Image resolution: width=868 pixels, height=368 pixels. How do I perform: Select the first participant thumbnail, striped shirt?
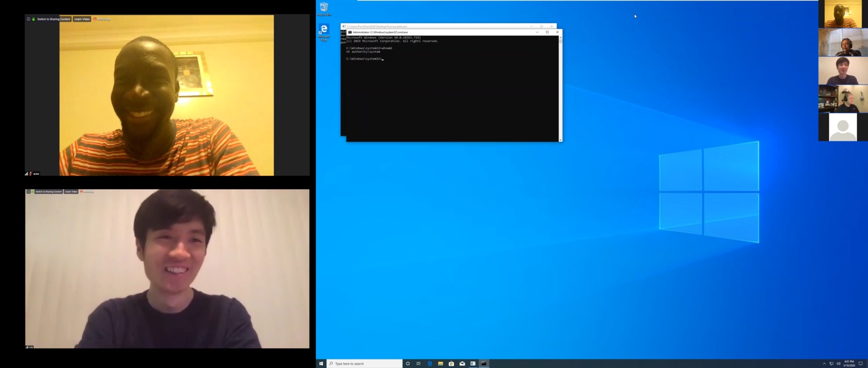pyautogui.click(x=843, y=14)
